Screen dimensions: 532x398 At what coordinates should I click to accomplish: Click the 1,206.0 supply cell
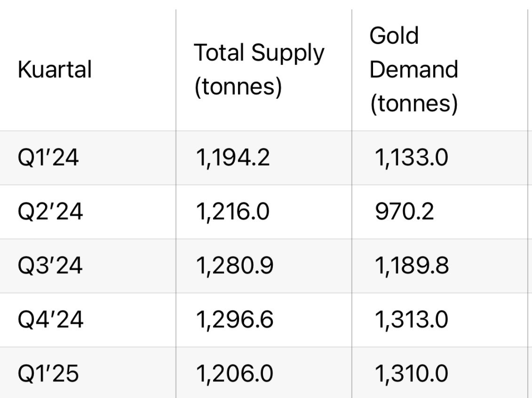pos(234,374)
